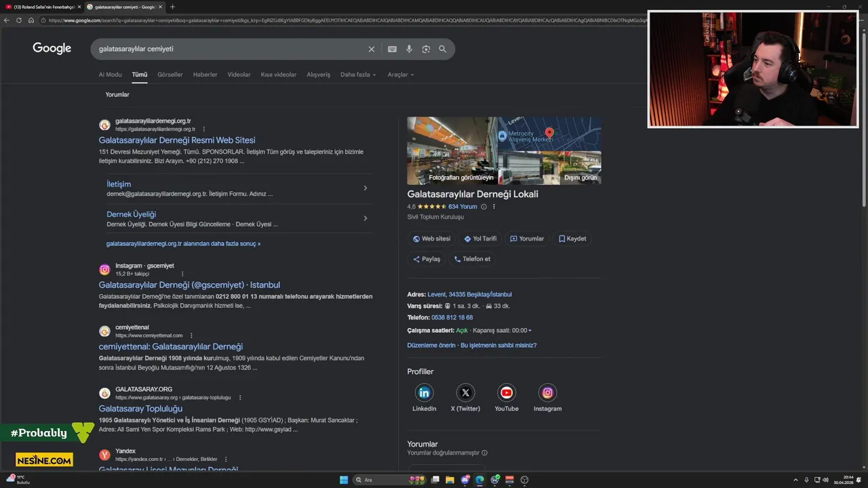Open a new browser tab with plus
Screen dimensions: 868x488
(x=172, y=7)
